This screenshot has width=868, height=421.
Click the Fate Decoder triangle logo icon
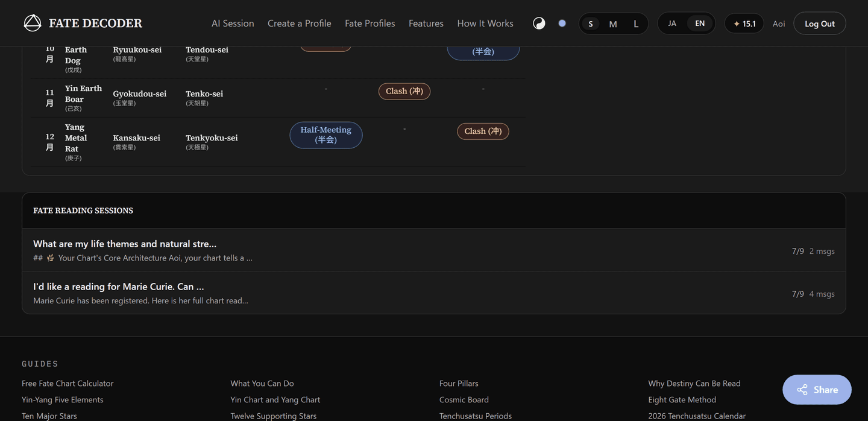point(33,24)
